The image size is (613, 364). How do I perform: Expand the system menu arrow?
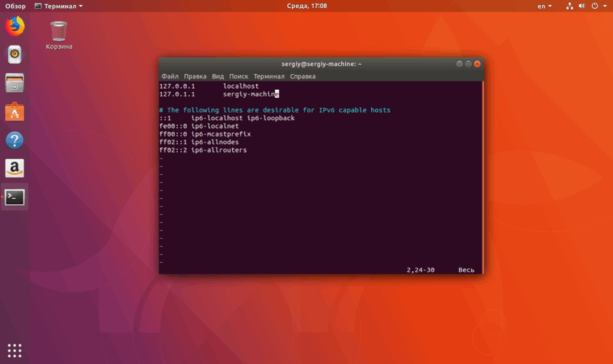[x=605, y=6]
